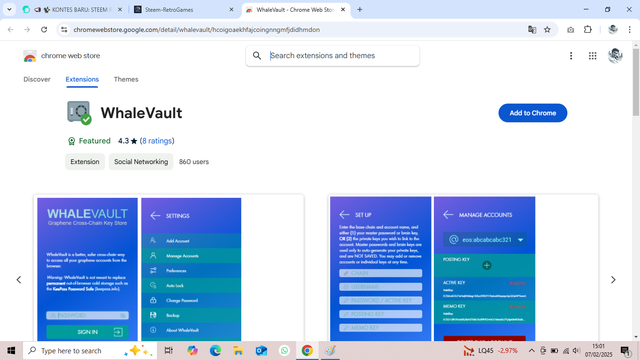View site information icon in address bar

(x=64, y=30)
